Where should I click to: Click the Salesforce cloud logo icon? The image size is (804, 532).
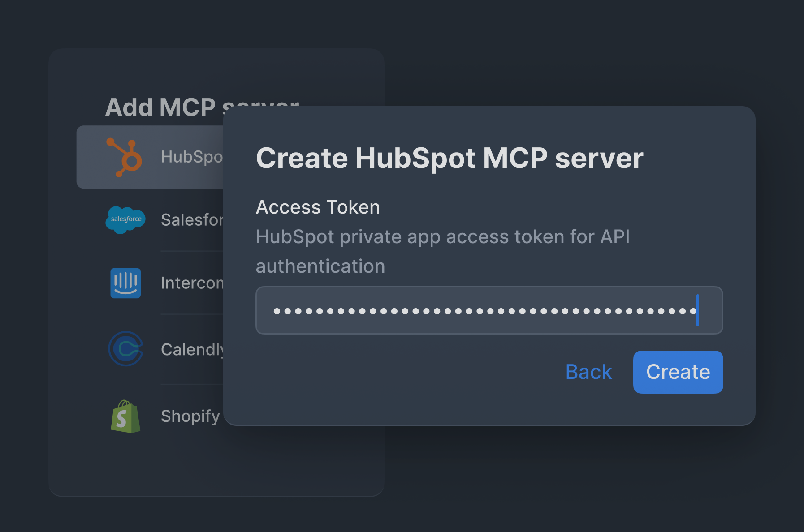(x=125, y=220)
